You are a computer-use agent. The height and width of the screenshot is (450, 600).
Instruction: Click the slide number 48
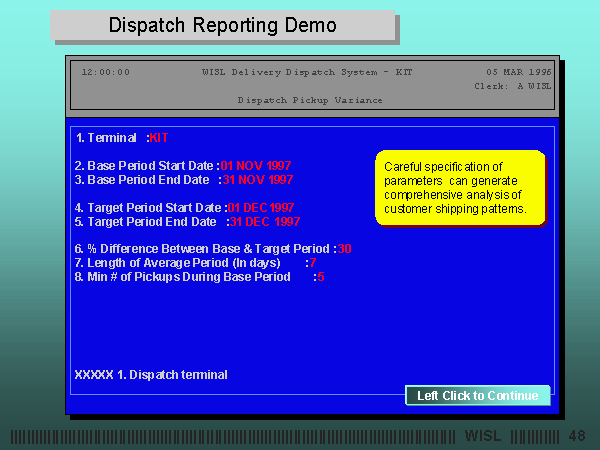click(577, 435)
